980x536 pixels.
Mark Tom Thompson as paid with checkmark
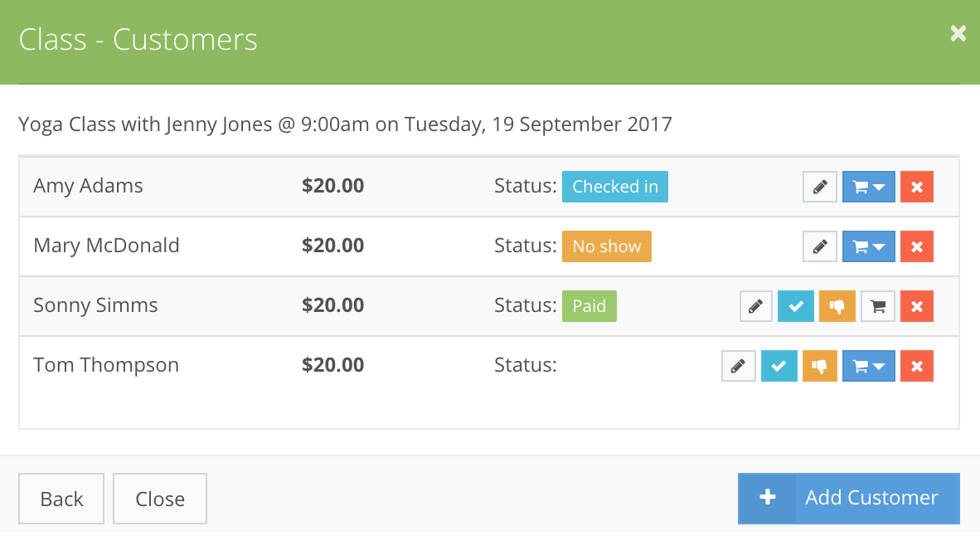coord(779,366)
